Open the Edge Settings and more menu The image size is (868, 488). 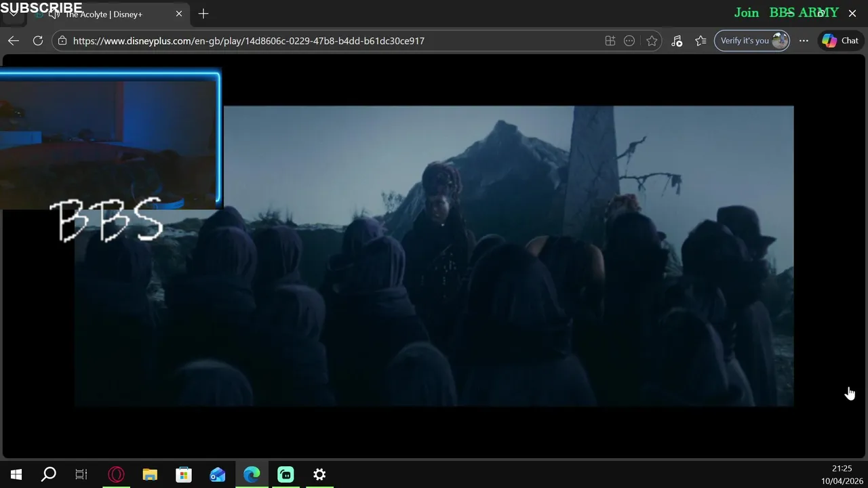(x=804, y=41)
